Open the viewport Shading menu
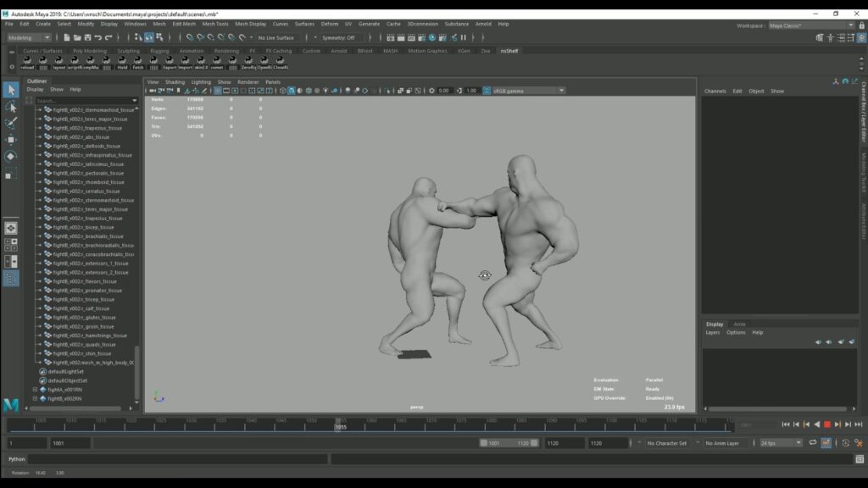The height and width of the screenshot is (488, 868). click(x=175, y=82)
